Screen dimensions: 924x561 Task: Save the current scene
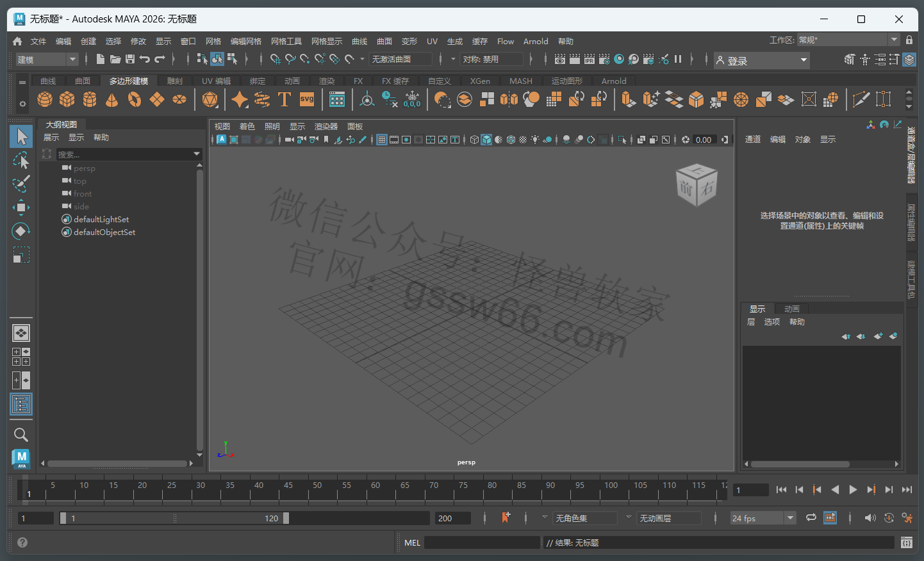(x=130, y=59)
